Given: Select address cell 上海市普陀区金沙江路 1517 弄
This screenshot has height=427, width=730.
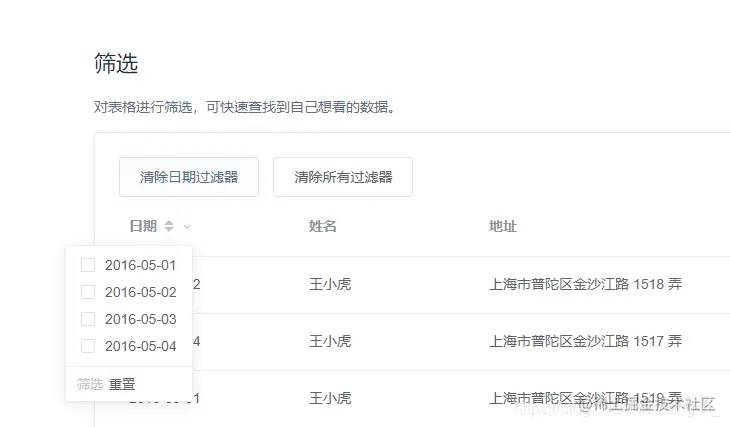Looking at the screenshot, I should 585,341.
